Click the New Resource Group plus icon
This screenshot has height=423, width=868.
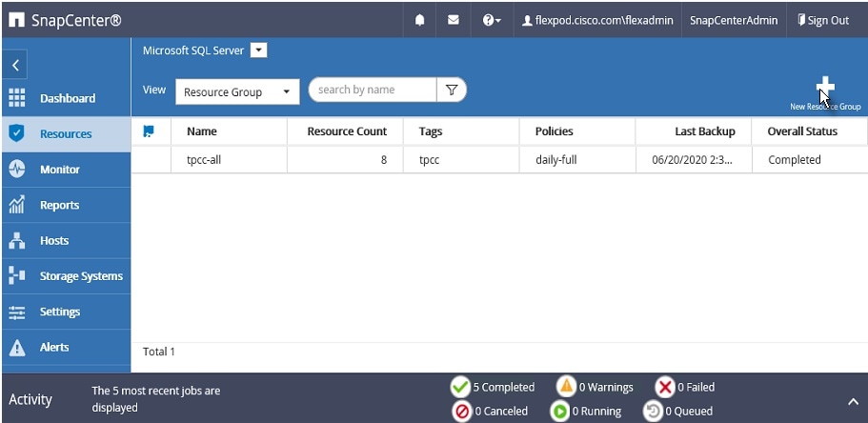(825, 87)
